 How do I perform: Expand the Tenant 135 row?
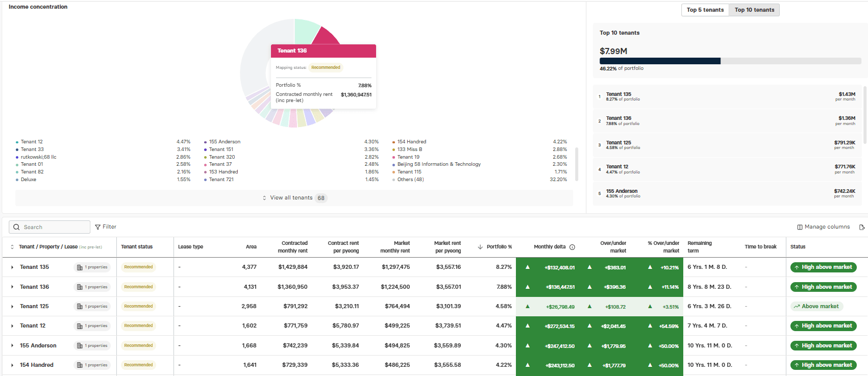[x=12, y=267]
